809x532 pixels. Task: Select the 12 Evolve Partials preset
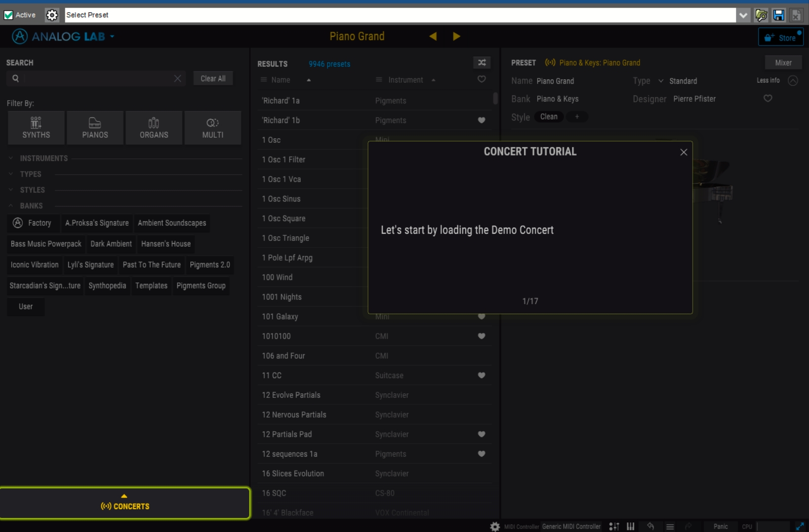tap(375, 395)
